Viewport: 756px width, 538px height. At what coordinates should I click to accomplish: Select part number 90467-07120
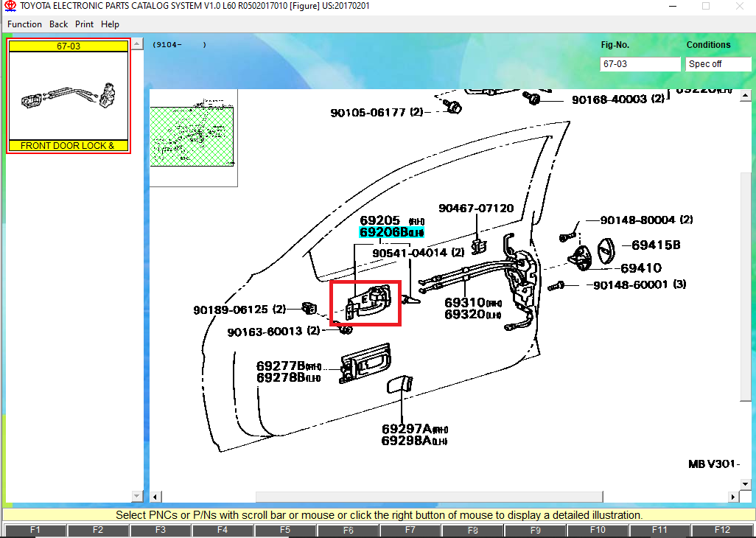pyautogui.click(x=476, y=209)
